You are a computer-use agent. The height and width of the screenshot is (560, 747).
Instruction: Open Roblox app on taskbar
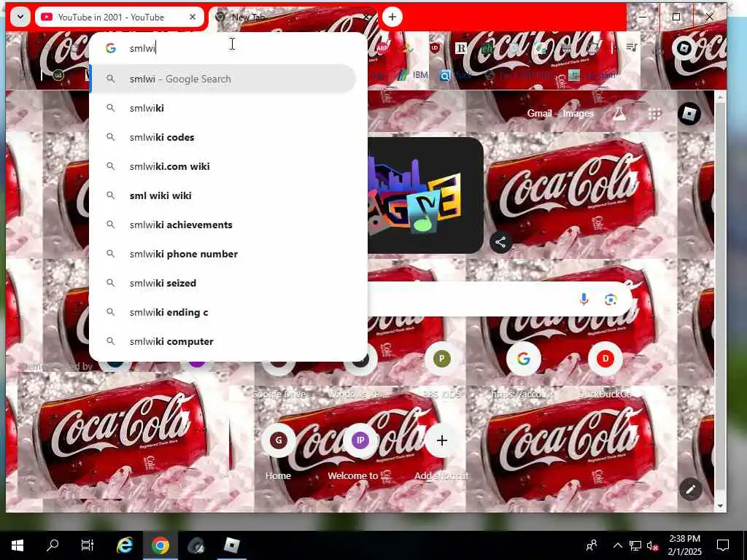(232, 545)
